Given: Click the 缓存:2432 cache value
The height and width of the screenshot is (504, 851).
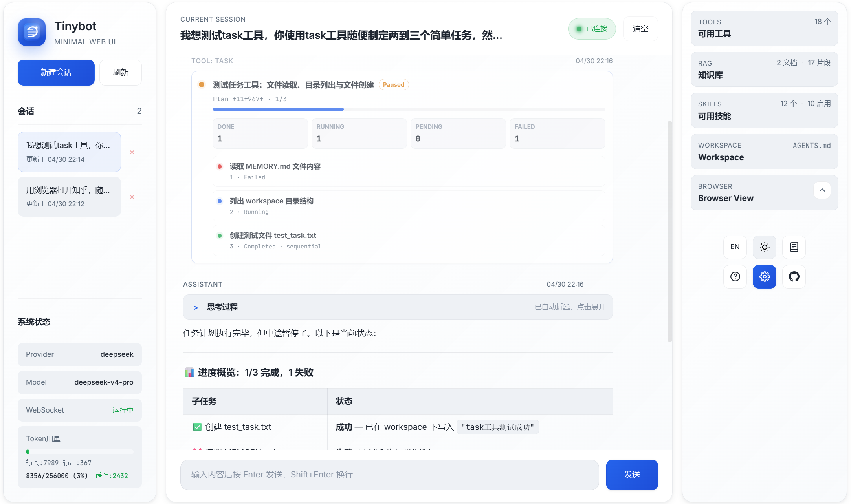Looking at the screenshot, I should (112, 476).
